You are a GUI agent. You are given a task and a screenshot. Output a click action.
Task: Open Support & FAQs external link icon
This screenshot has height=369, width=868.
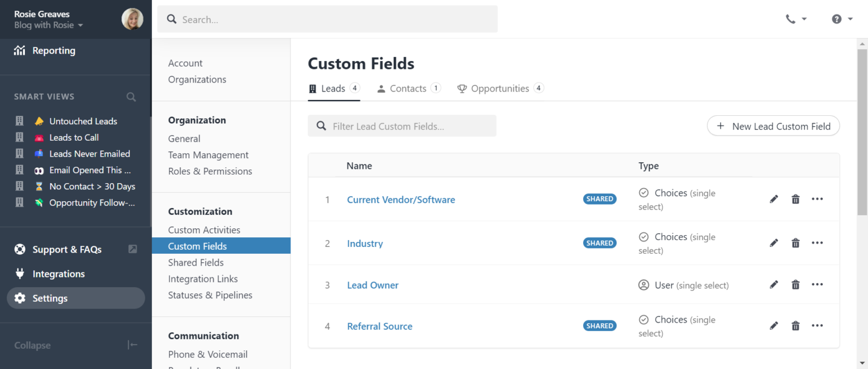[132, 249]
